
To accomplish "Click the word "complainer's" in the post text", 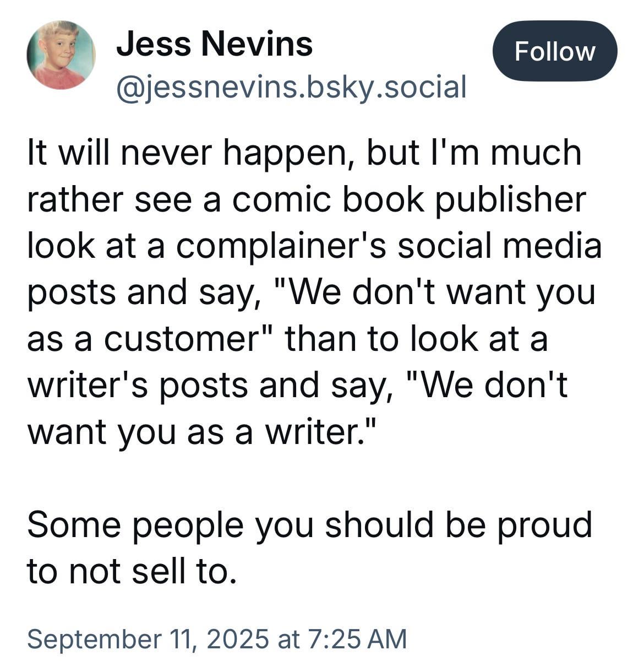I will click(x=281, y=246).
